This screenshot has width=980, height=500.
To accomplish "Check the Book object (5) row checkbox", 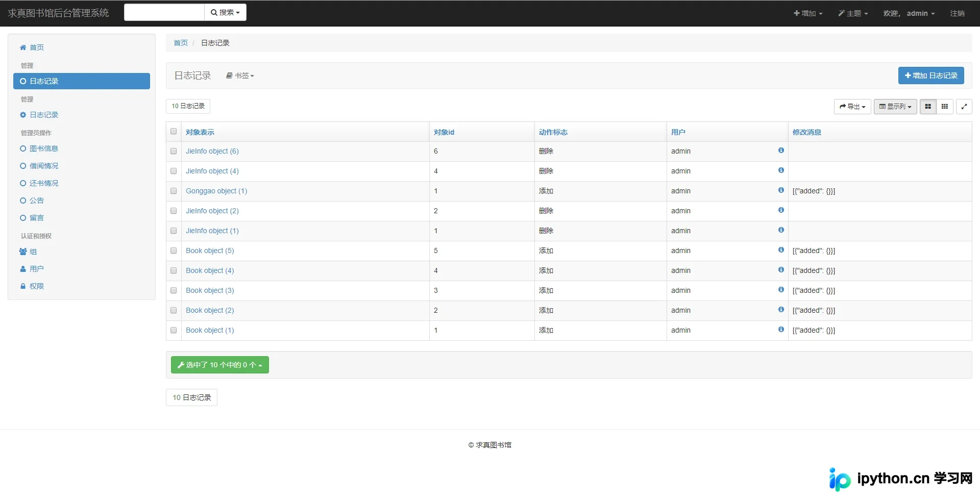I will [174, 251].
